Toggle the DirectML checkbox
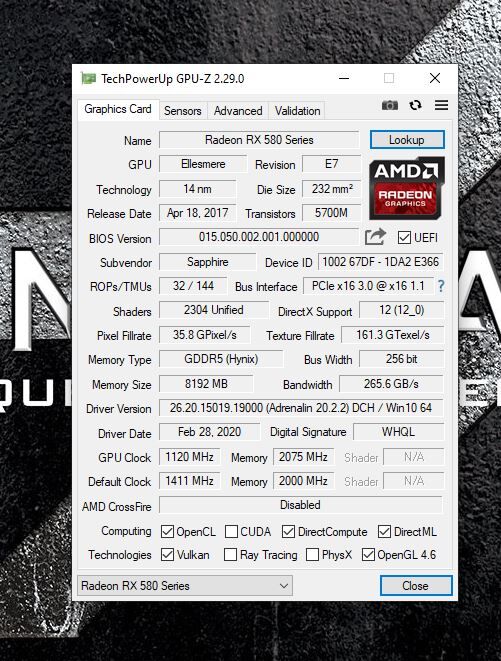Viewport: 501px width, 661px height. tap(384, 532)
